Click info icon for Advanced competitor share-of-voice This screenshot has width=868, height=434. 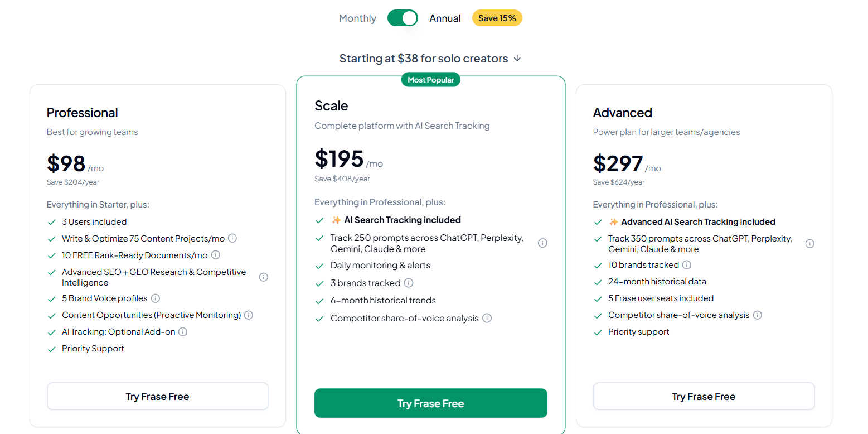pyautogui.click(x=758, y=315)
